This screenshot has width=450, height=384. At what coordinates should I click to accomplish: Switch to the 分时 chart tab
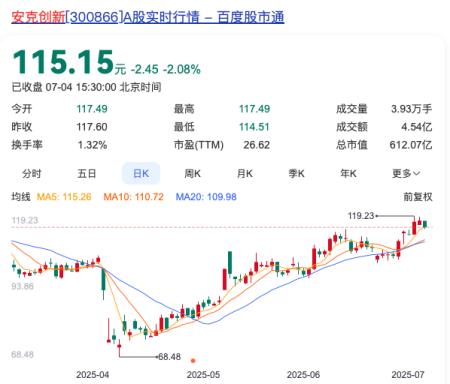pyautogui.click(x=32, y=174)
